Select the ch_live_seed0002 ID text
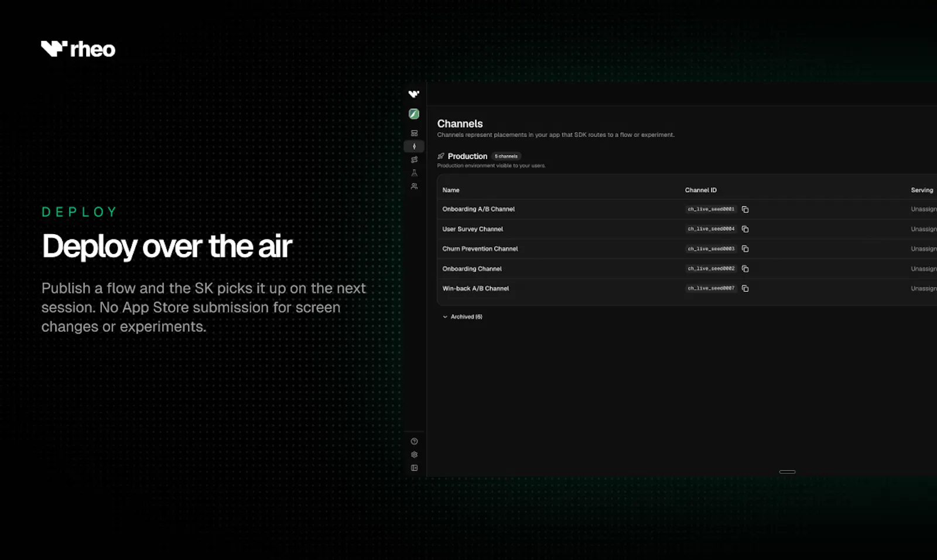Viewport: 937px width, 560px height. click(x=711, y=269)
